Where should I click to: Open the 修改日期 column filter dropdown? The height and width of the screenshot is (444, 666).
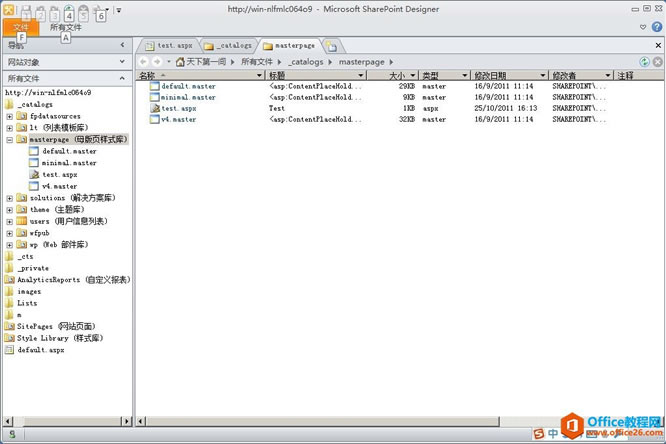[542, 76]
